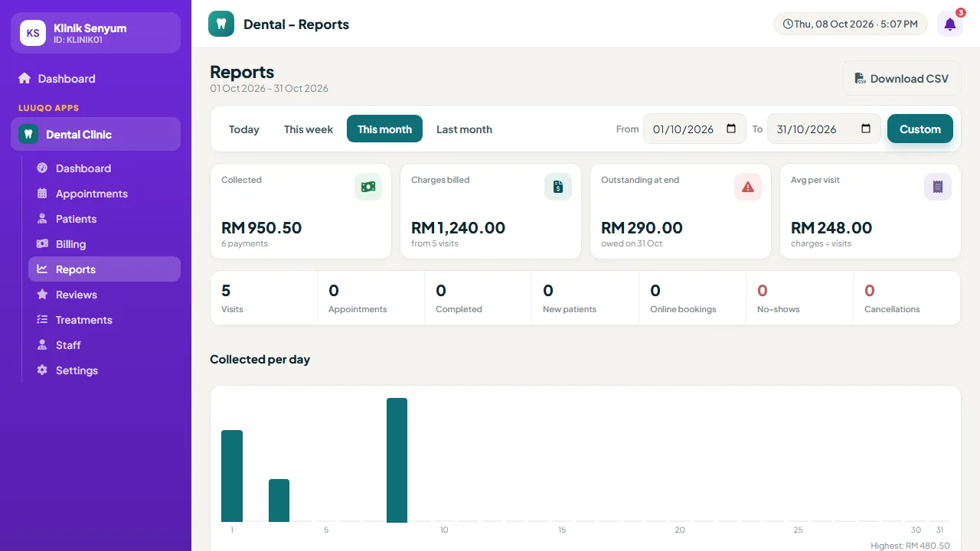Click the RM 248.00 average value
Image resolution: width=980 pixels, height=551 pixels.
pyautogui.click(x=831, y=227)
